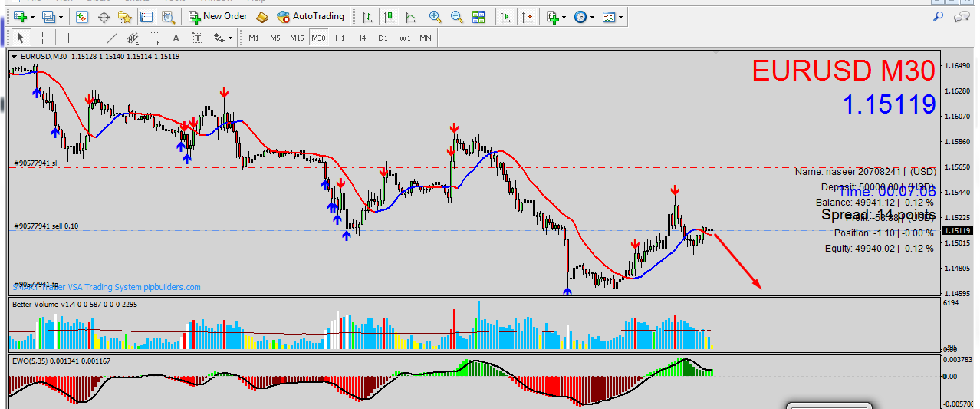980x409 pixels.
Task: Expand the Arrows objects dropdown arrow
Action: click(x=230, y=38)
